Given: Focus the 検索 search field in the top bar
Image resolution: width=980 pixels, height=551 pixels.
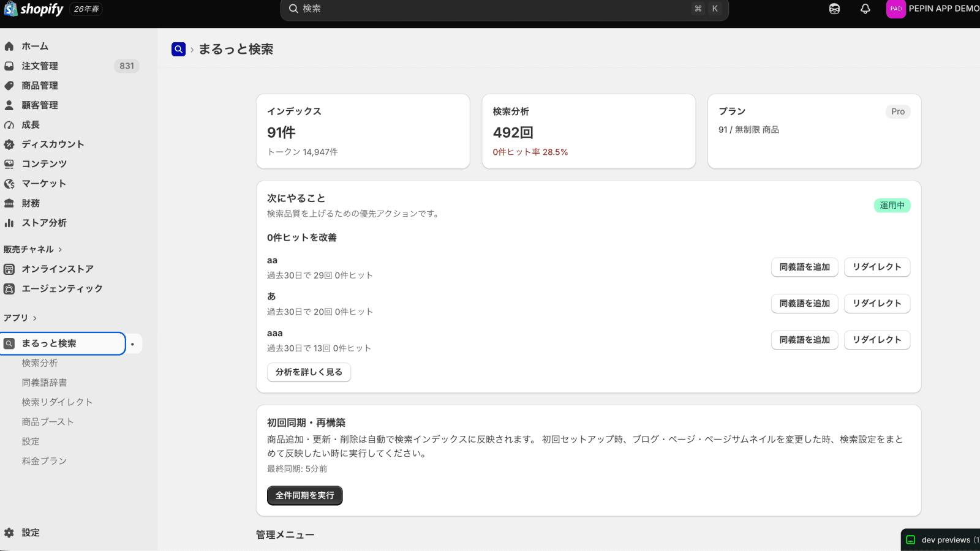Looking at the screenshot, I should click(x=504, y=9).
